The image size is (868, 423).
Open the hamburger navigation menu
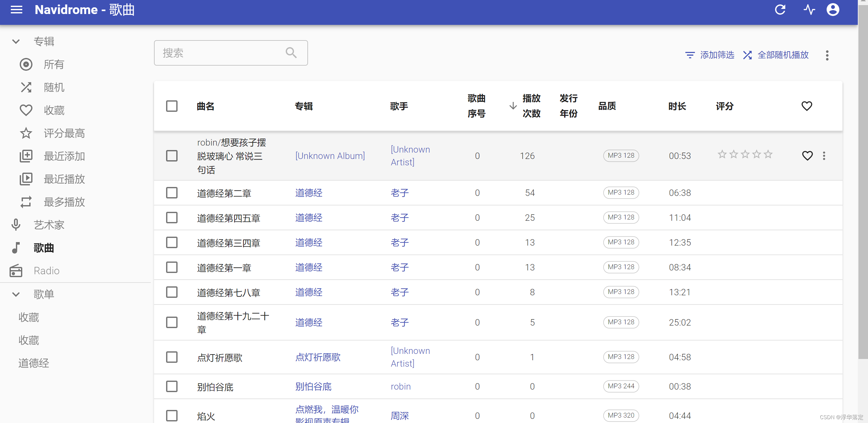coord(17,10)
